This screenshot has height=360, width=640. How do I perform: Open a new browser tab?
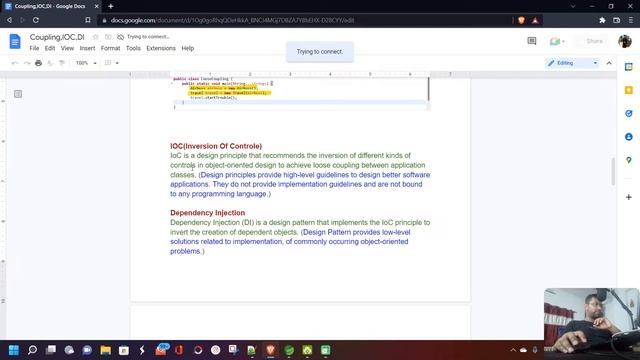click(111, 6)
